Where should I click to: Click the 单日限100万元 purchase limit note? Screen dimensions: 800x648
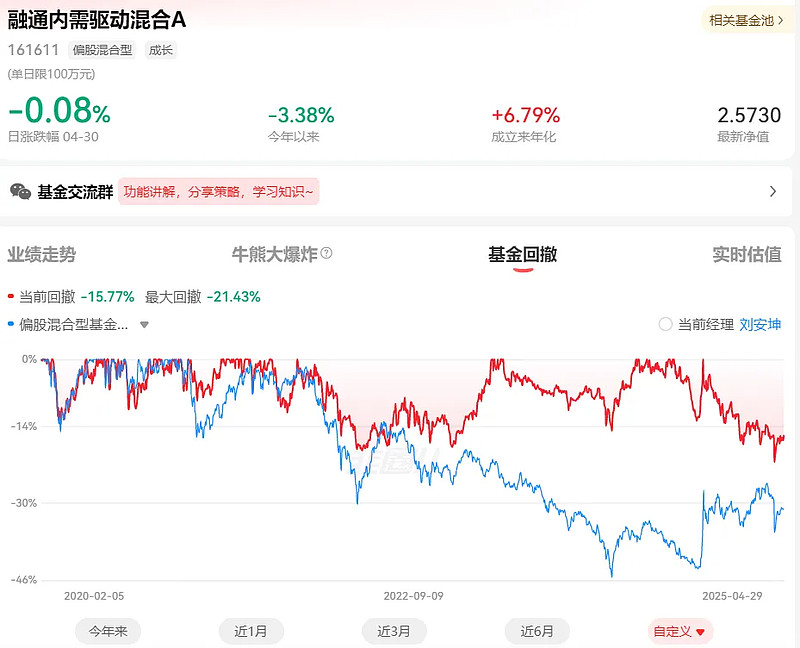(52, 74)
